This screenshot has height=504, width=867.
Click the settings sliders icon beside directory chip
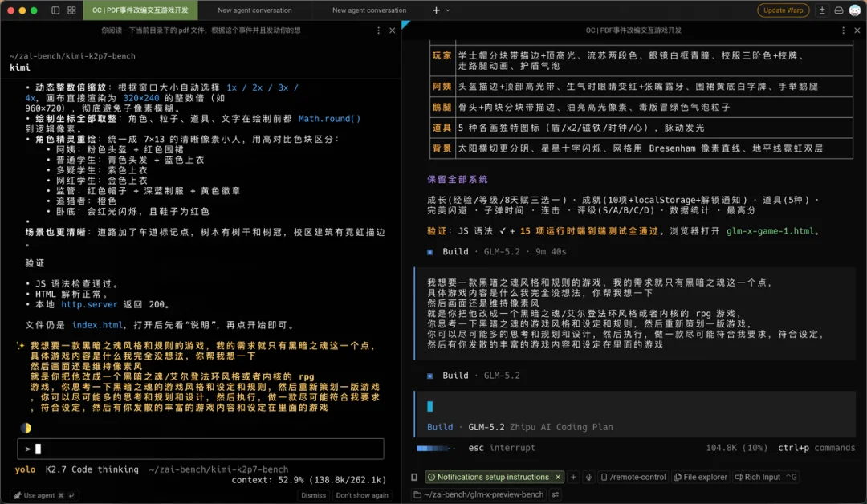[x=556, y=494]
